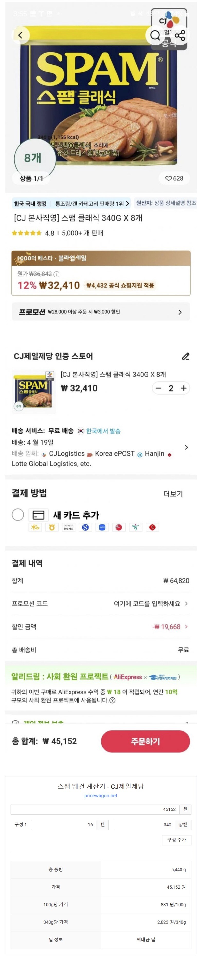Increase quantity with the plus stepper
Image resolution: width=202 pixels, height=980 pixels.
[183, 388]
